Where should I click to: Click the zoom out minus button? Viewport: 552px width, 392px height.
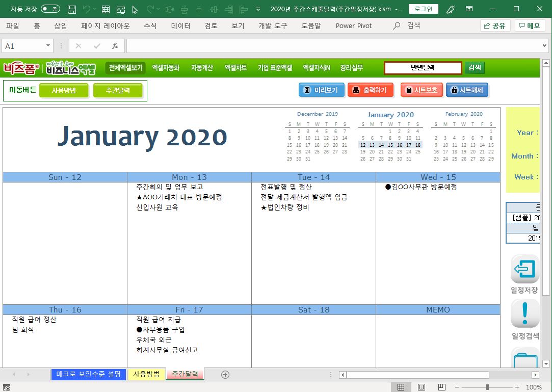point(457,387)
